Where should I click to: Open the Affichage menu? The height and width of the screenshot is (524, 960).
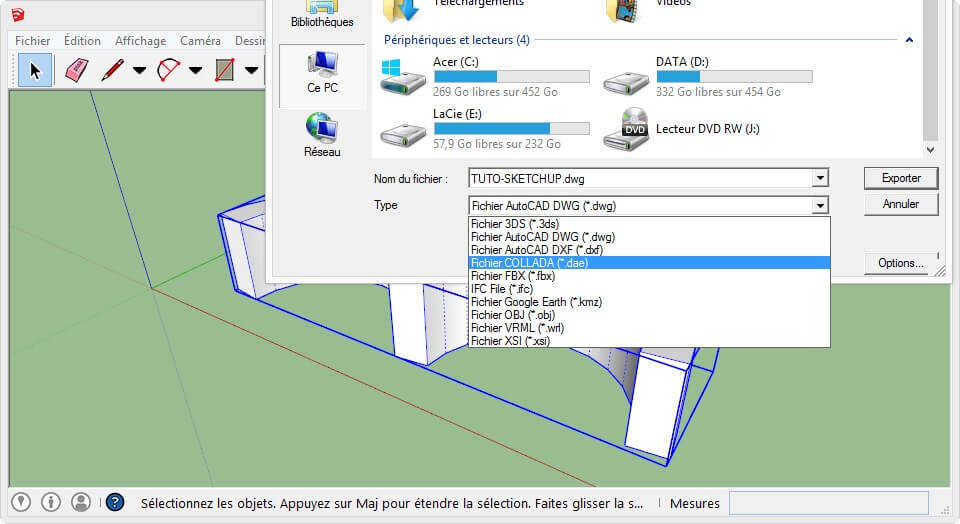(x=140, y=40)
